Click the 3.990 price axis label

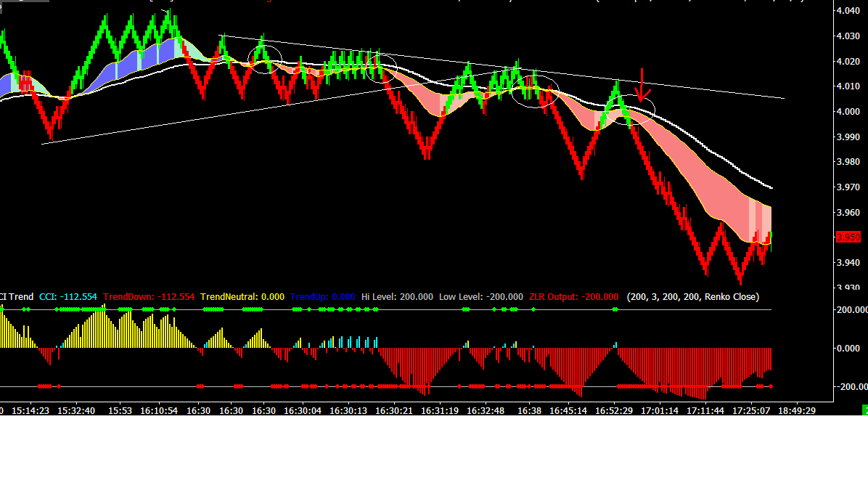pos(848,137)
